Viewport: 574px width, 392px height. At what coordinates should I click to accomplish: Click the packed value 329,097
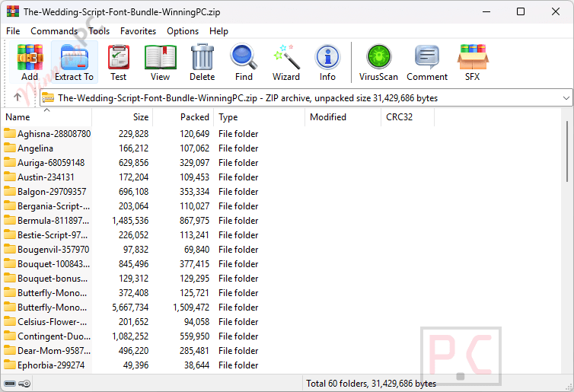[194, 163]
